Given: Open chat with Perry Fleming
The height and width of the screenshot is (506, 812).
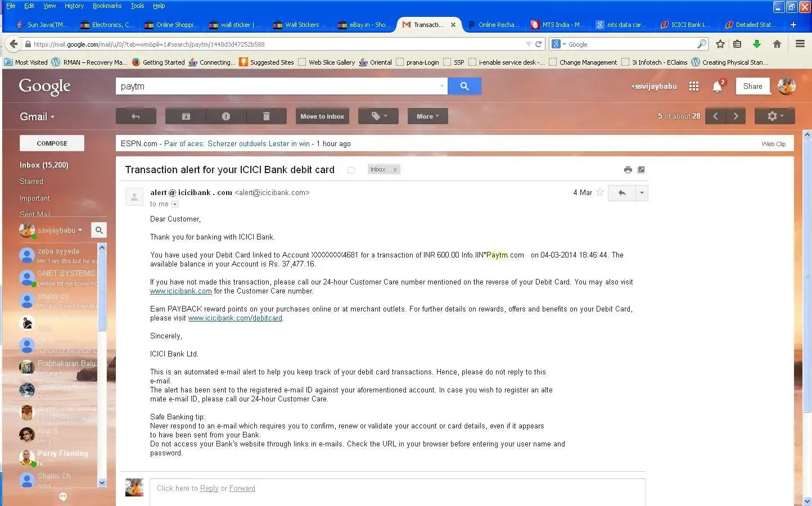Looking at the screenshot, I should click(58, 458).
